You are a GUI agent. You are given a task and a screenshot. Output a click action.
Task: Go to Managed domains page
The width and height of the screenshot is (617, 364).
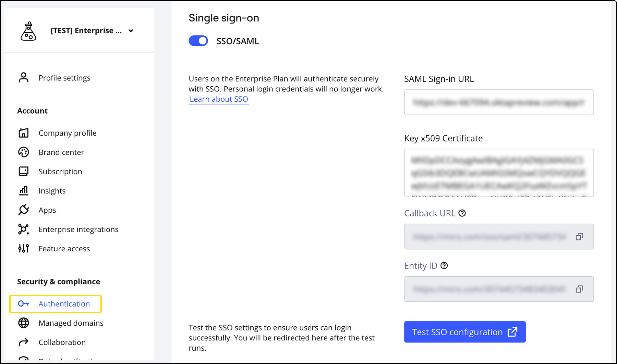(x=71, y=323)
